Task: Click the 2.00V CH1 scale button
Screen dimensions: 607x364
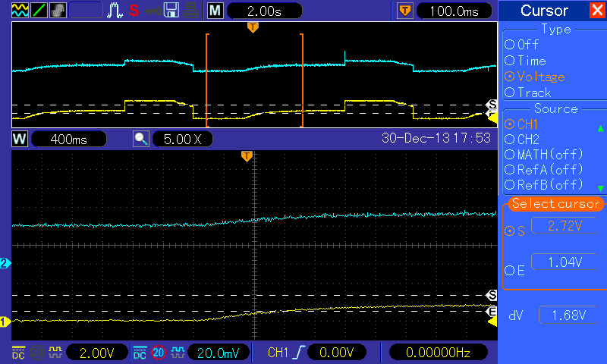Action: [x=97, y=353]
